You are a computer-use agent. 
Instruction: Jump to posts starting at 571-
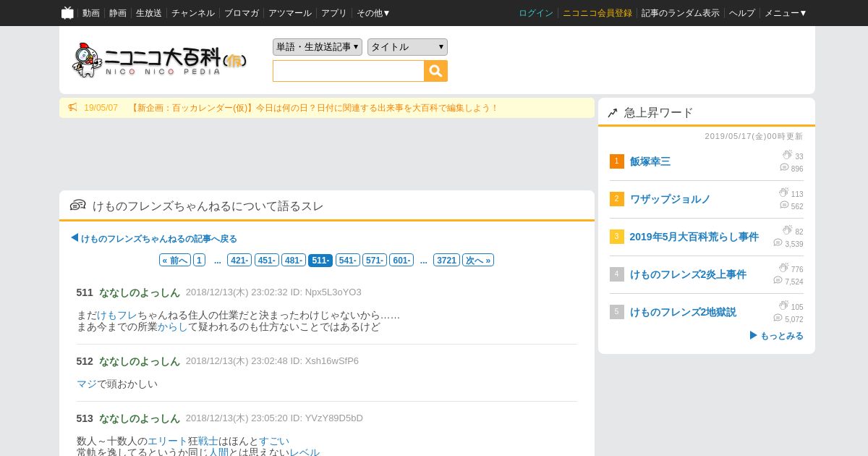click(374, 260)
